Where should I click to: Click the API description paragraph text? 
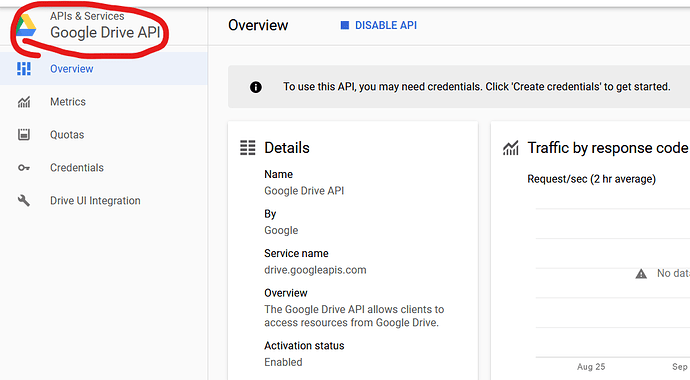pyautogui.click(x=354, y=316)
